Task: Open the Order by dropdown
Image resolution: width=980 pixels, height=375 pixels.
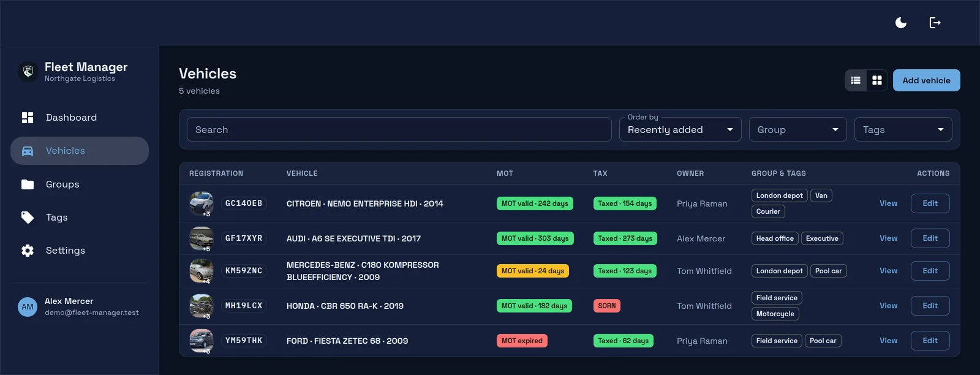Action: click(680, 129)
